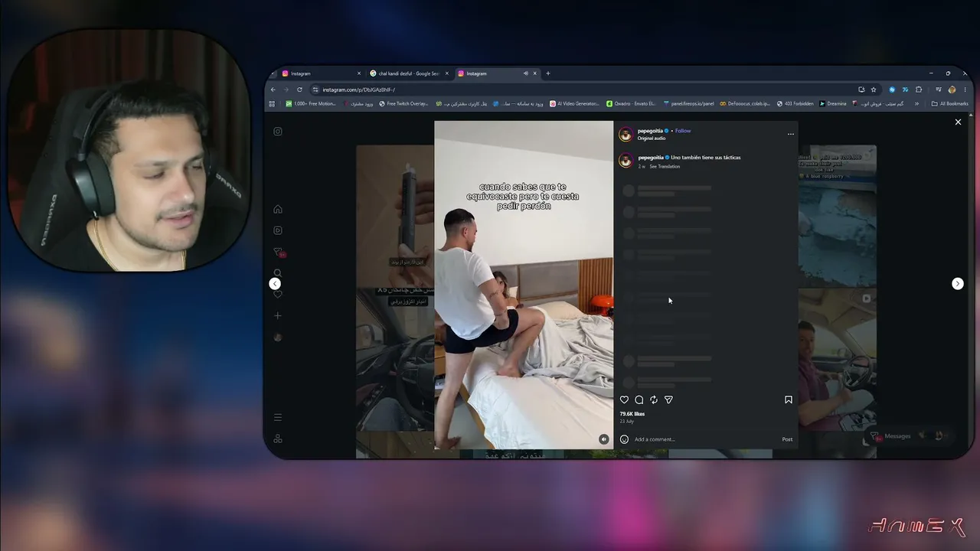Screen dimensions: 980x551
Task: Open the bookmarks apps grid icon
Action: 272,103
